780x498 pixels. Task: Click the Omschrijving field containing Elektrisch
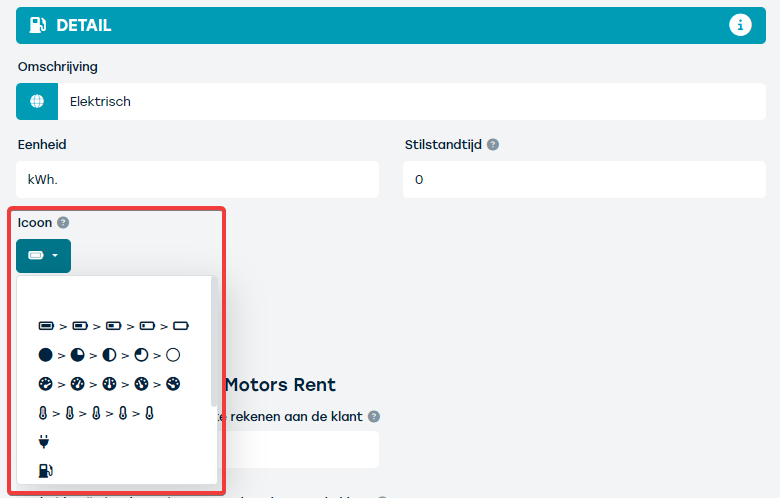click(411, 101)
